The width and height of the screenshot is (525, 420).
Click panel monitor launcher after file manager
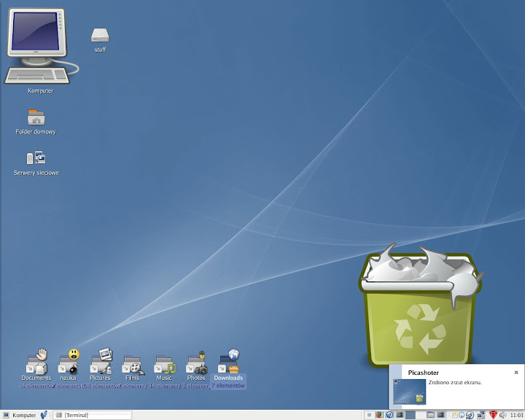click(441, 415)
